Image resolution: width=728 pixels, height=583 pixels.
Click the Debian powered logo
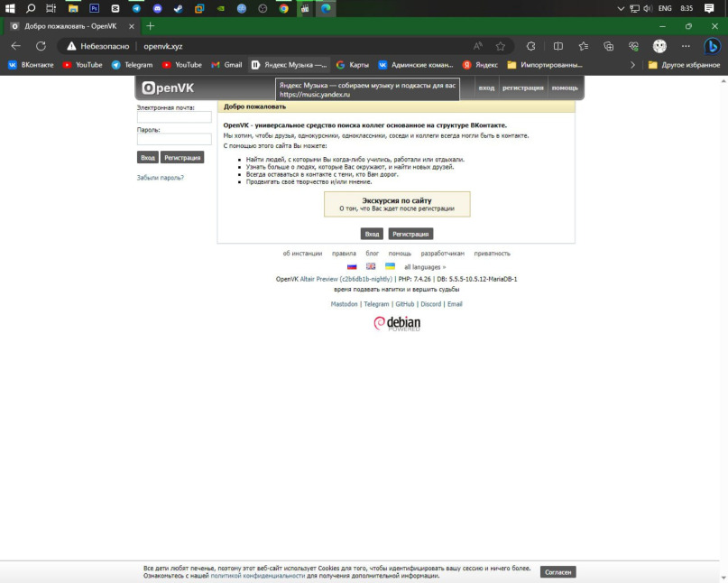(x=397, y=323)
